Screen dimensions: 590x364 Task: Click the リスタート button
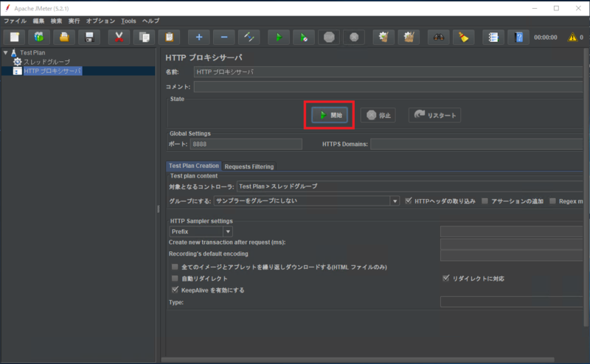[434, 115]
